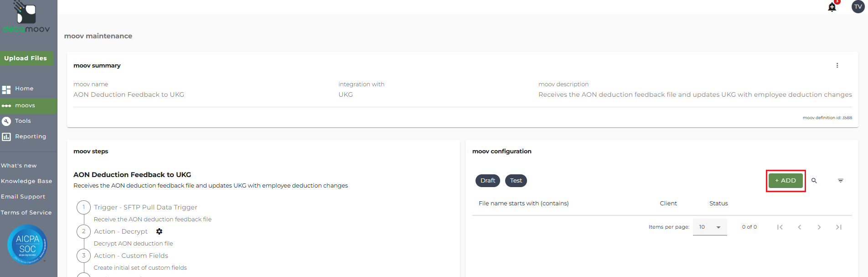Sort by File name starts with column

tap(523, 204)
